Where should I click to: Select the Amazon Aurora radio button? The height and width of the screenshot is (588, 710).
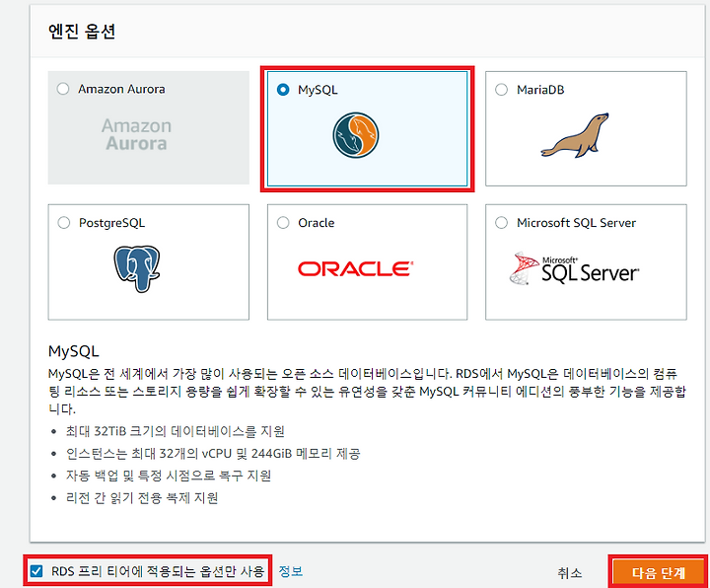click(63, 89)
